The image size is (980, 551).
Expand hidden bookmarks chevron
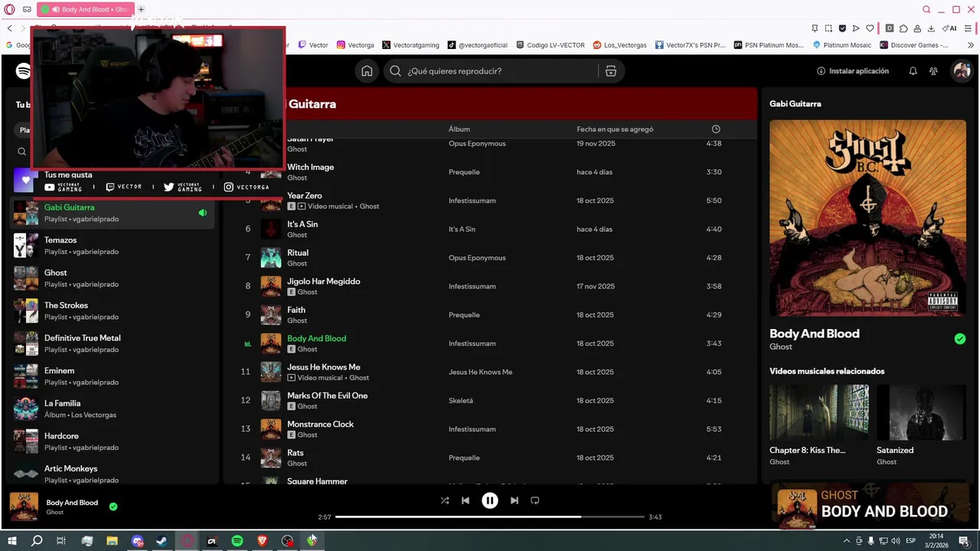pos(971,45)
